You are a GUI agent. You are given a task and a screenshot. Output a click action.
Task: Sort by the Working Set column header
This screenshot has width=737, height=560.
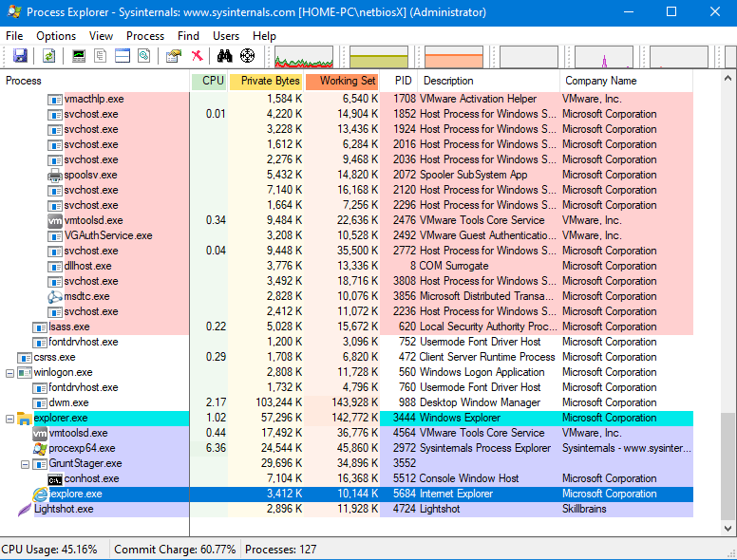pos(347,82)
